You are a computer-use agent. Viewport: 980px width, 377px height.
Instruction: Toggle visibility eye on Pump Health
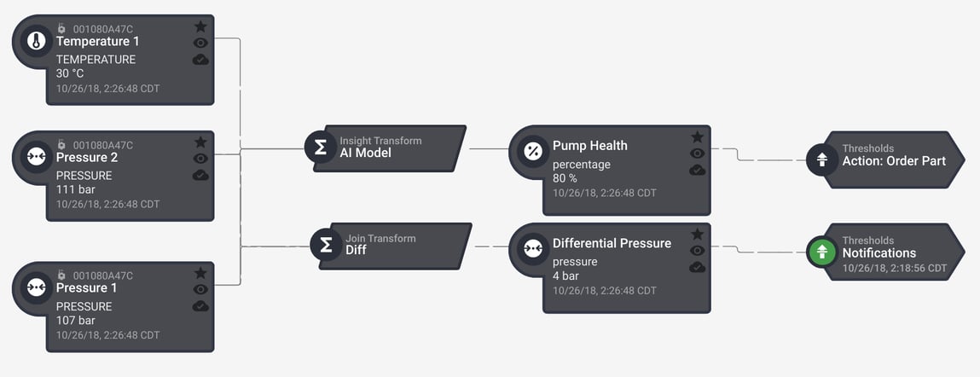(697, 154)
